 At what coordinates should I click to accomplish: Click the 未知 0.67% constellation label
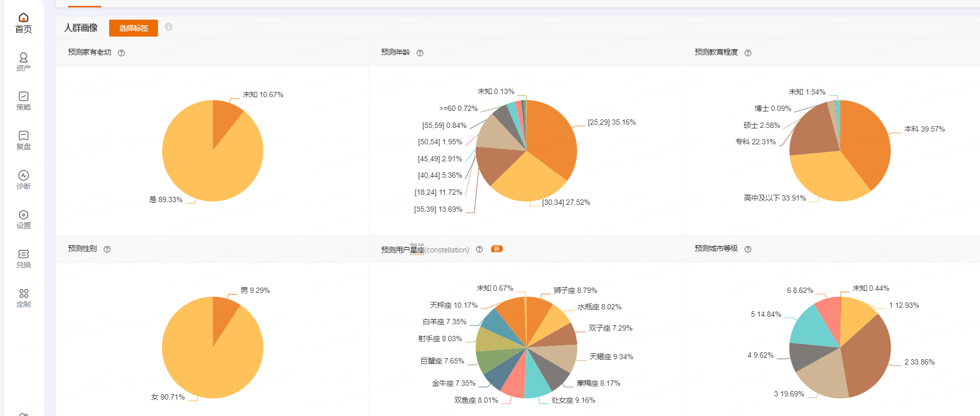pyautogui.click(x=495, y=288)
